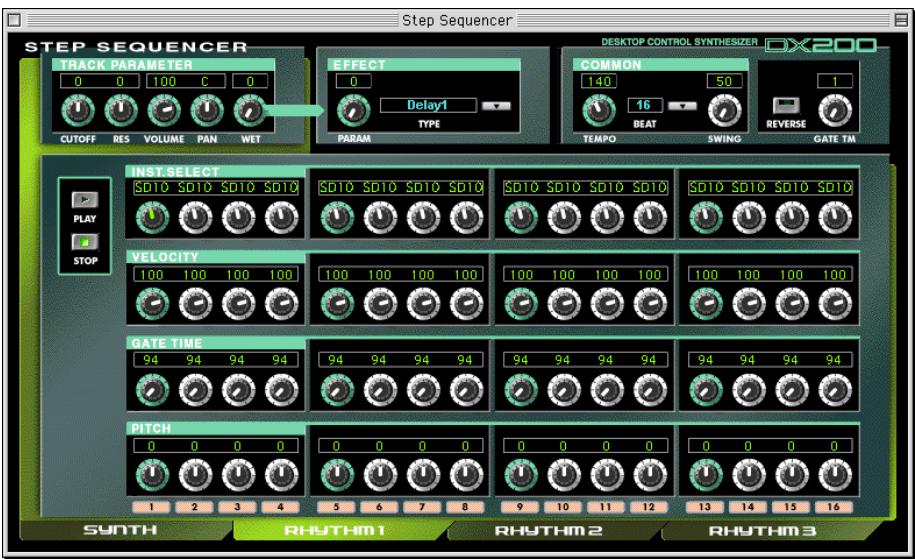Click the Tempo knob

(x=599, y=111)
